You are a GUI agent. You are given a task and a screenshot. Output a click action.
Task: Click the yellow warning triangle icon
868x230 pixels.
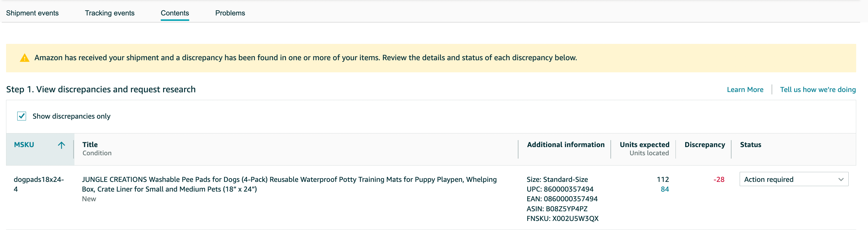[25, 58]
